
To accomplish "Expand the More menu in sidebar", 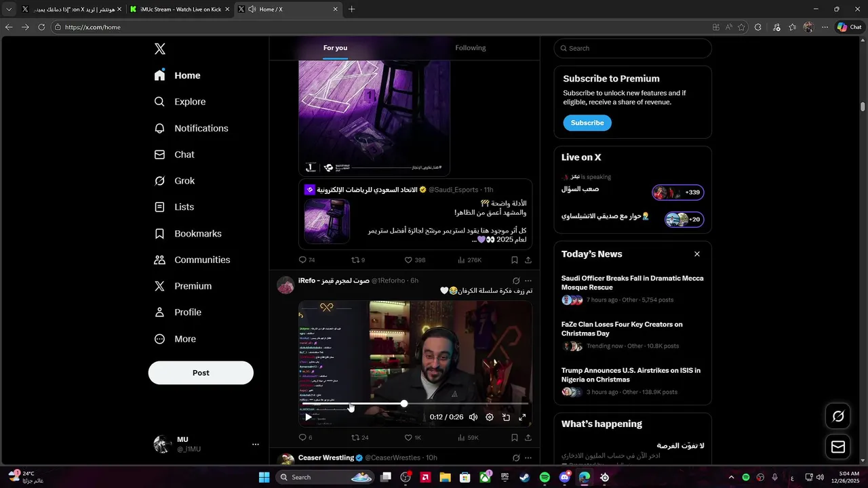I will click(175, 339).
